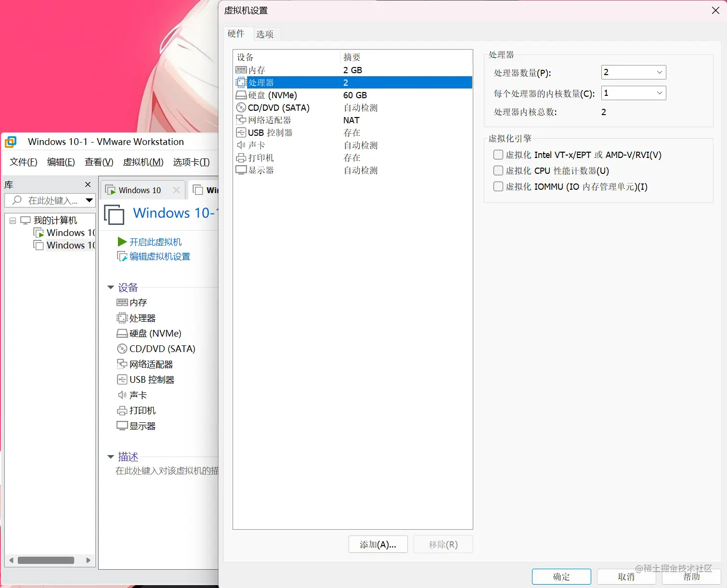Click the 处理器 icon in VMware main window devices
The height and width of the screenshot is (588, 727).
(122, 318)
